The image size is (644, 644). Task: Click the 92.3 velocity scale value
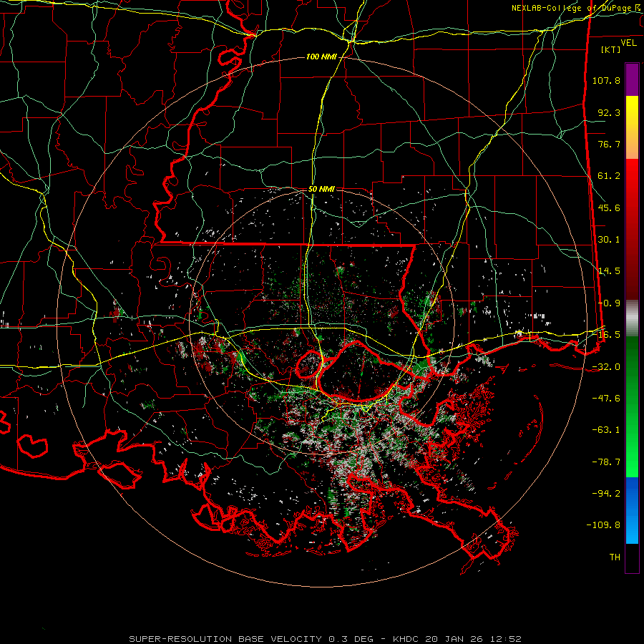pyautogui.click(x=609, y=112)
